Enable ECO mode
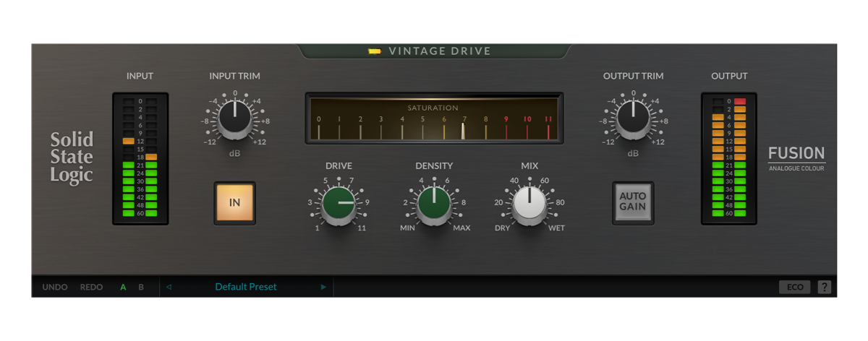The width and height of the screenshot is (868, 341). coord(795,287)
